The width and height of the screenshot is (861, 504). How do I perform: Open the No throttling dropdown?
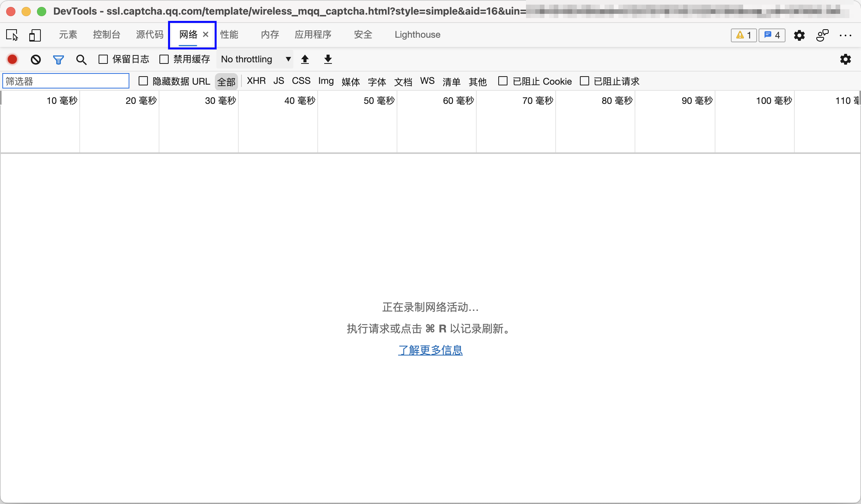[255, 59]
